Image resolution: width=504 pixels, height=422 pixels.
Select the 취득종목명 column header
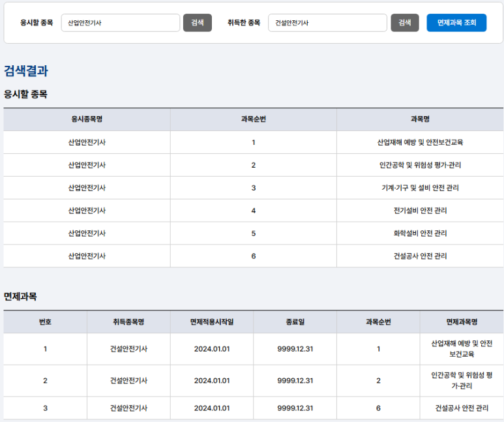click(128, 322)
